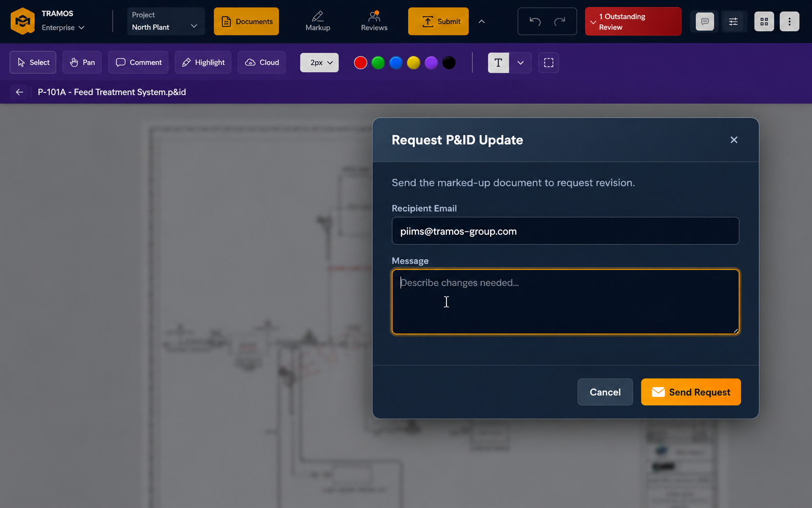This screenshot has height=508, width=812.
Task: Click the Submit button
Action: point(438,22)
